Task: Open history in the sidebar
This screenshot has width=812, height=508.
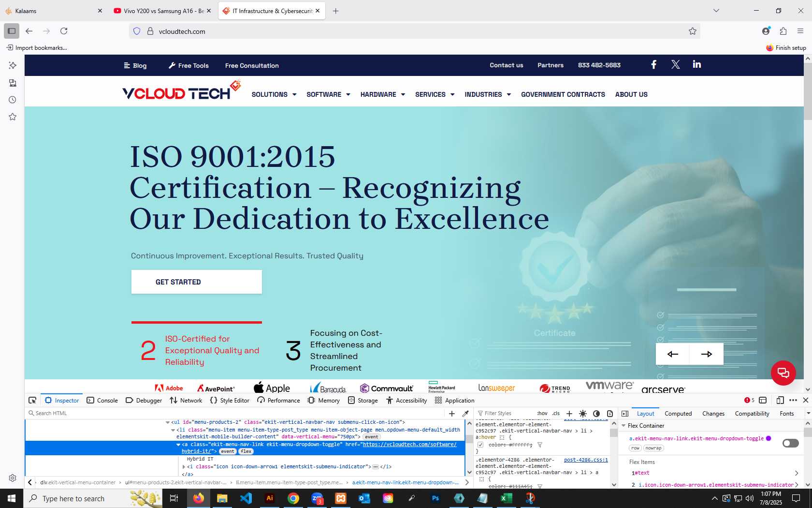Action: pyautogui.click(x=13, y=100)
